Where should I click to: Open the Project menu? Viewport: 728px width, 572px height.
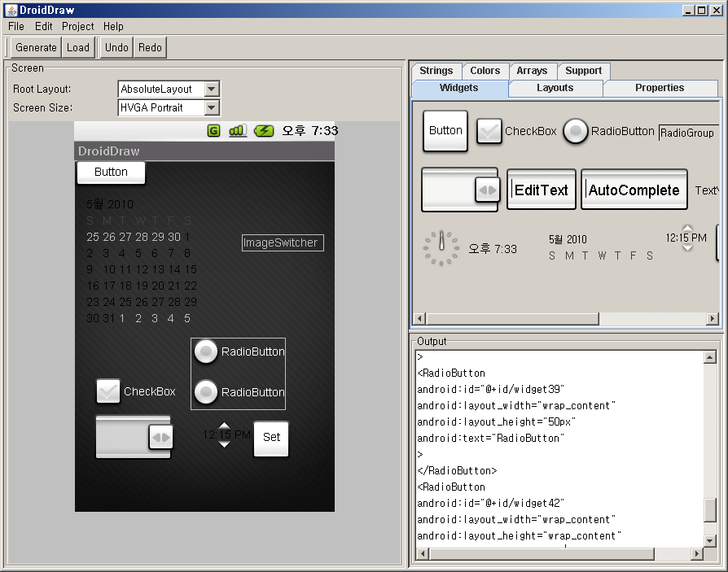pos(78,26)
